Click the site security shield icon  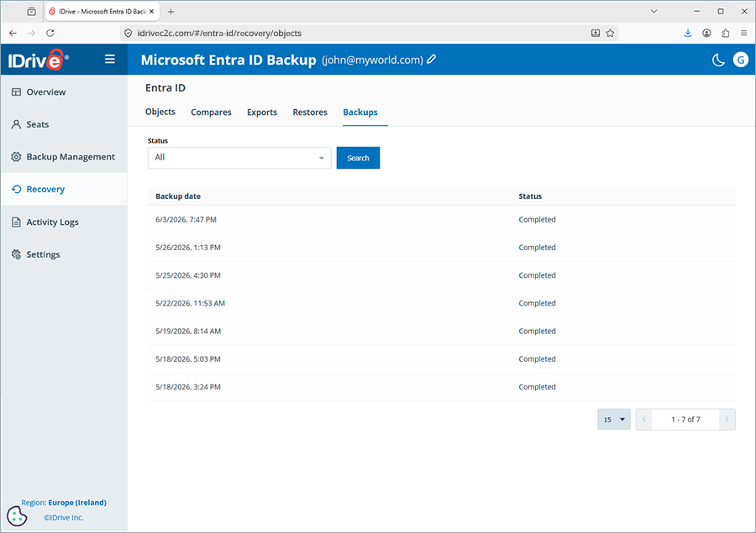pyautogui.click(x=128, y=34)
